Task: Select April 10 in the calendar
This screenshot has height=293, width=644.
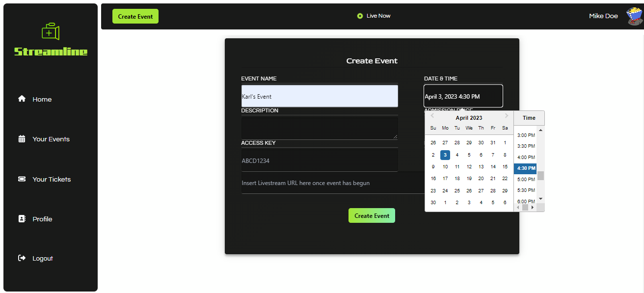Action: pyautogui.click(x=445, y=167)
